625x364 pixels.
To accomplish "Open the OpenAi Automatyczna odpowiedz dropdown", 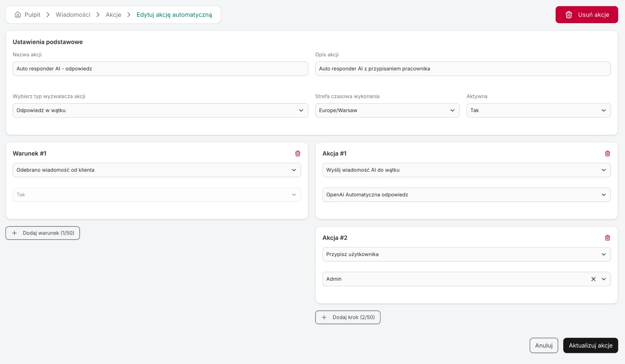I will point(467,195).
